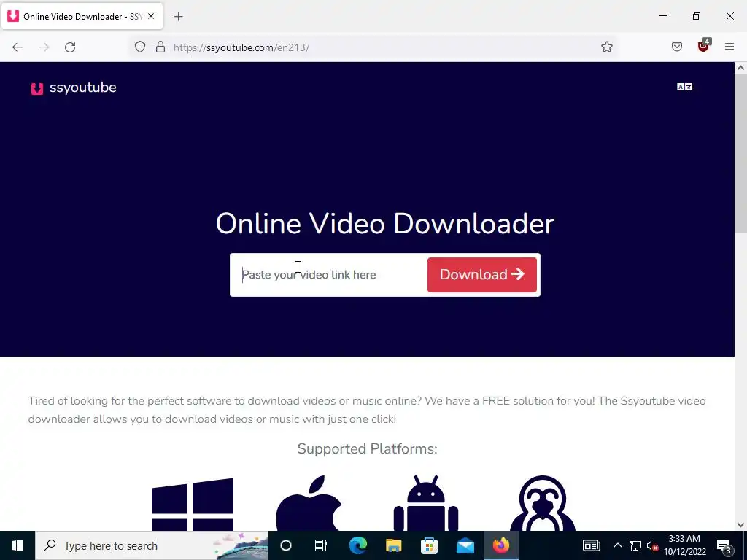Open the language translation switcher icon

[x=684, y=87]
